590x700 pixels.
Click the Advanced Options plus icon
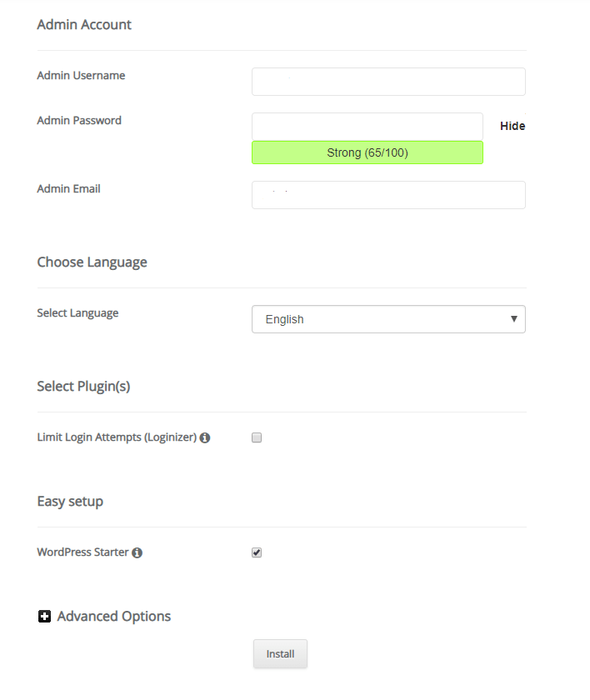pyautogui.click(x=44, y=617)
